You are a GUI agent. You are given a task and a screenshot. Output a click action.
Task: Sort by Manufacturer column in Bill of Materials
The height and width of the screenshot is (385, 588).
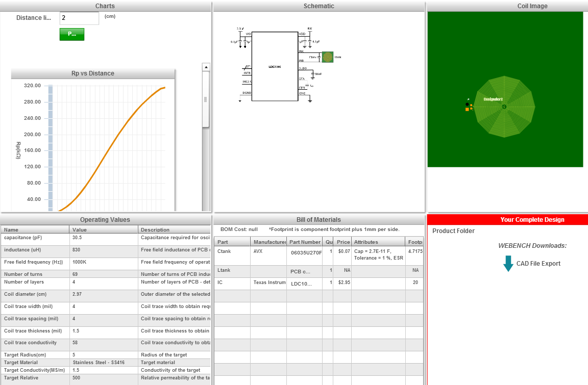[268, 242]
